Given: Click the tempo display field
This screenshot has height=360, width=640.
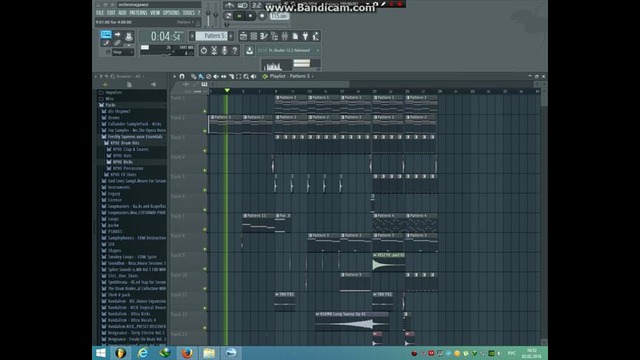Looking at the screenshot, I should (x=279, y=16).
